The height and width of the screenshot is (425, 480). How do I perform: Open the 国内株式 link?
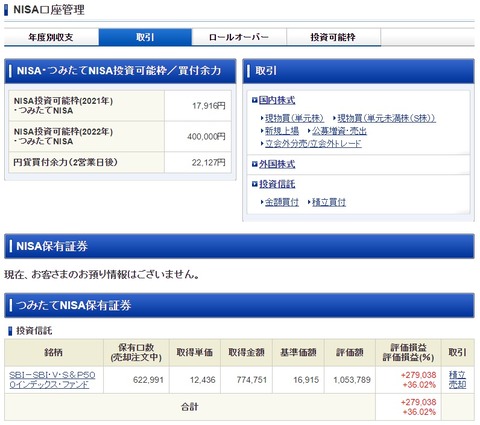(277, 100)
